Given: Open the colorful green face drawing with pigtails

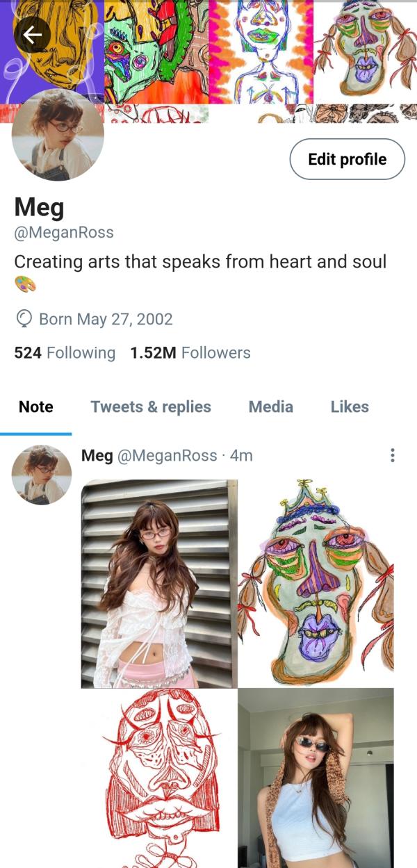Looking at the screenshot, I should pos(316,584).
